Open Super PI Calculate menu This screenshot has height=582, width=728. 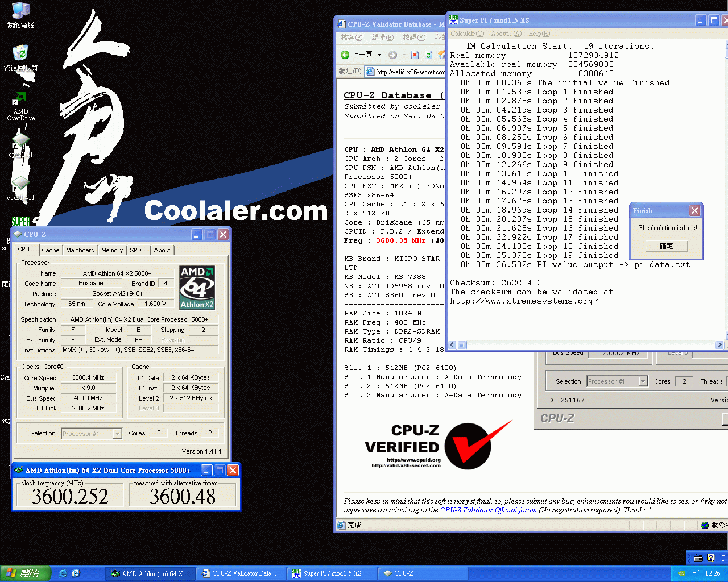pos(468,34)
